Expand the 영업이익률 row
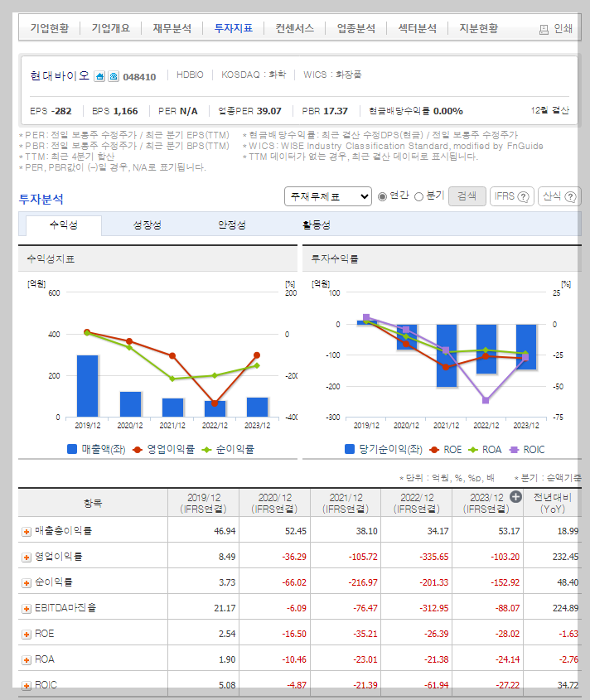Viewport: 590px width, 700px height. pos(27,558)
